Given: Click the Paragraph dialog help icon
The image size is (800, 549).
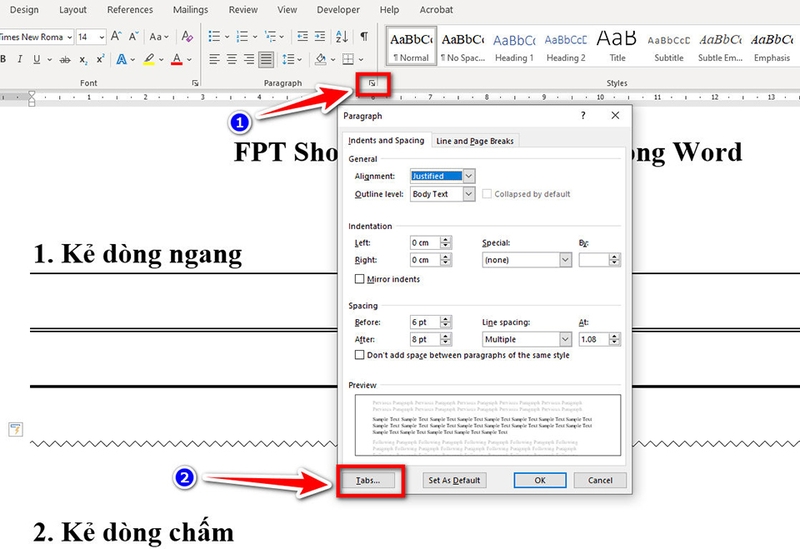Looking at the screenshot, I should point(583,115).
